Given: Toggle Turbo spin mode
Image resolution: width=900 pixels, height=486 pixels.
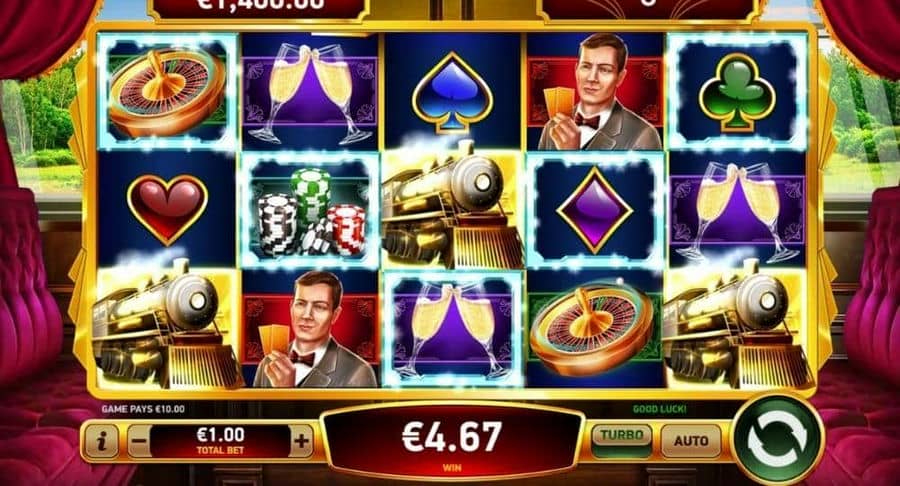Looking at the screenshot, I should tap(622, 440).
